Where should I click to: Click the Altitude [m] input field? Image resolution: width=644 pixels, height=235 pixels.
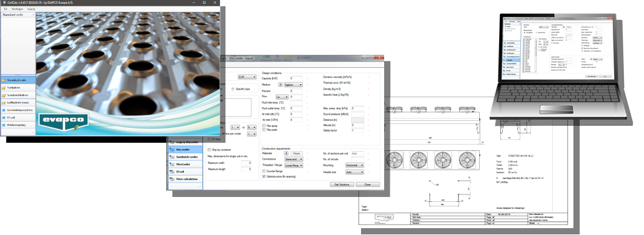(x=357, y=125)
